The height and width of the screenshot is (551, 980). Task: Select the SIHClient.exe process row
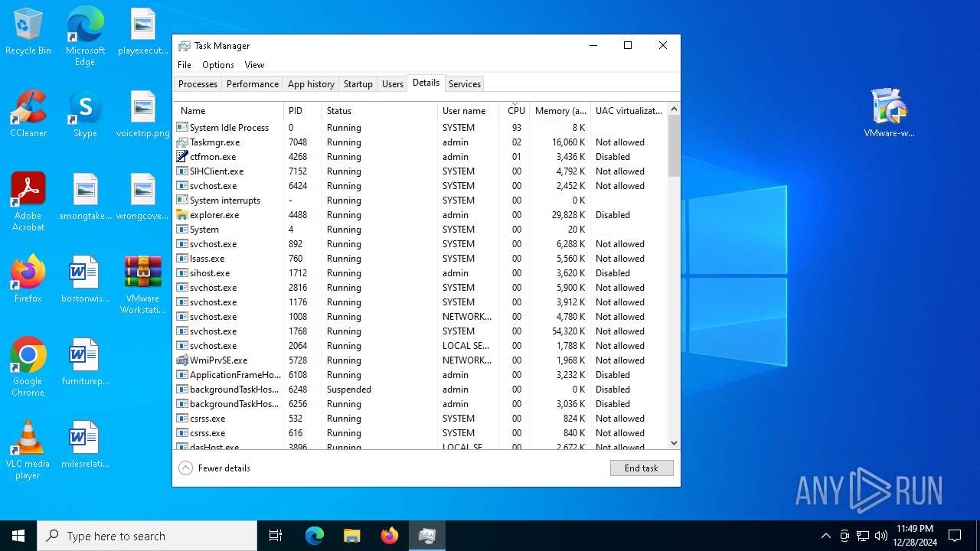click(x=420, y=171)
